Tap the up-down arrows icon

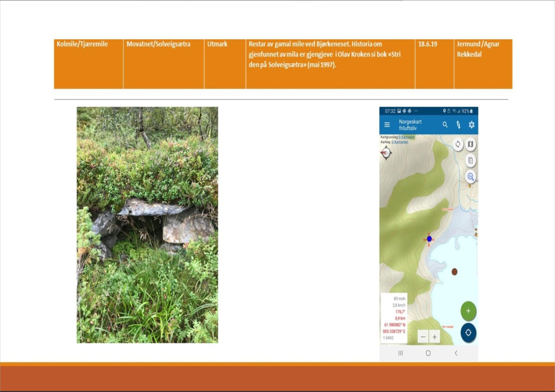click(x=458, y=125)
